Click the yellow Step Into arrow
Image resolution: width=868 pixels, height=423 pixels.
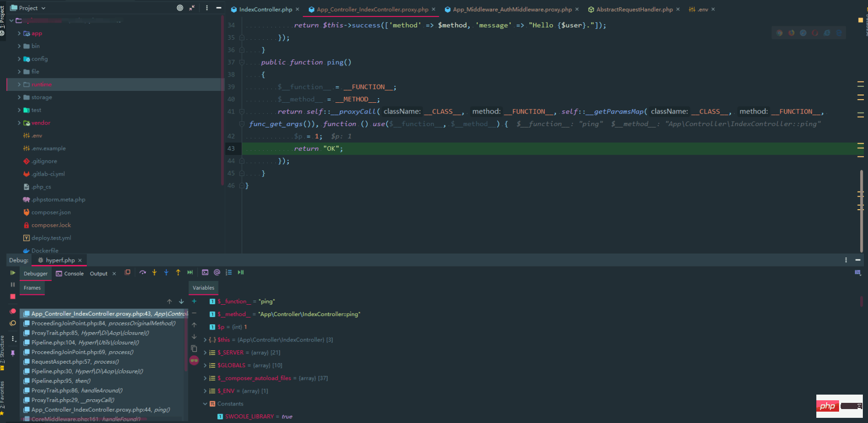coord(154,273)
